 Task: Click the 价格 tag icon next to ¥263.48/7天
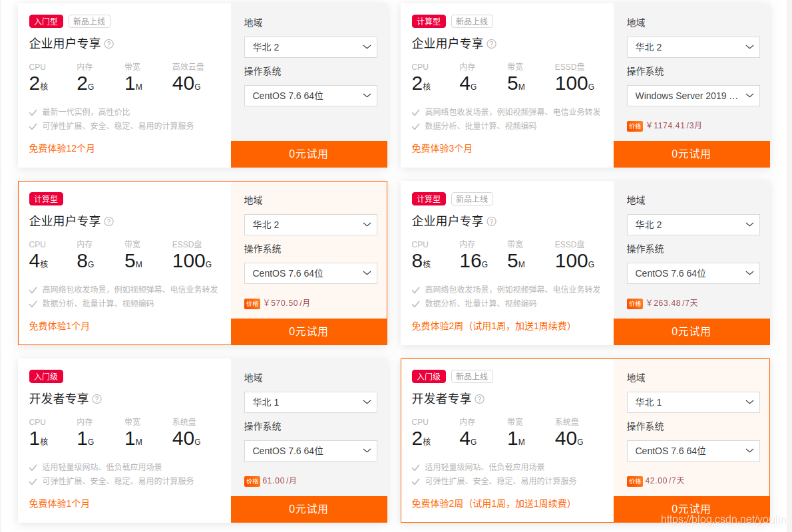pos(635,304)
